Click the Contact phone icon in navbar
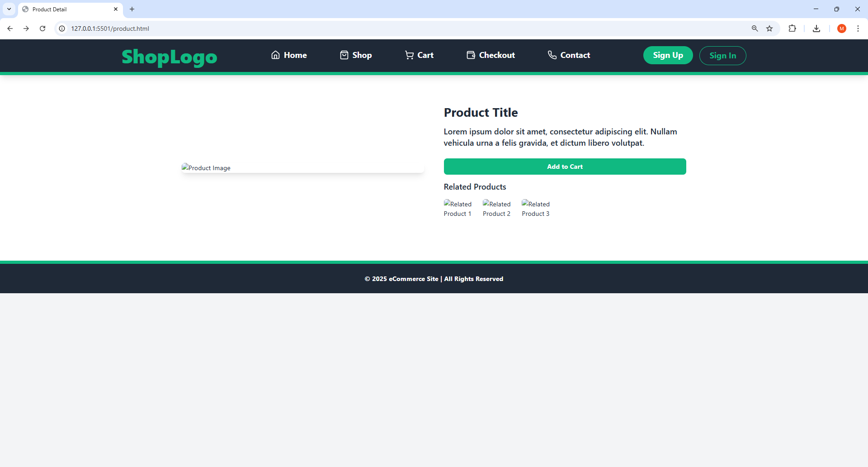The height and width of the screenshot is (467, 868). tap(552, 55)
